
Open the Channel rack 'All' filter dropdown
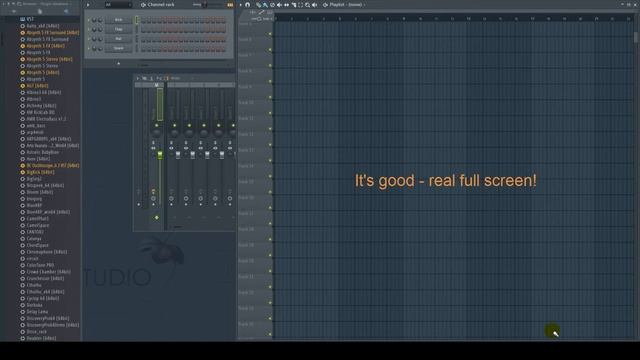click(x=118, y=4)
